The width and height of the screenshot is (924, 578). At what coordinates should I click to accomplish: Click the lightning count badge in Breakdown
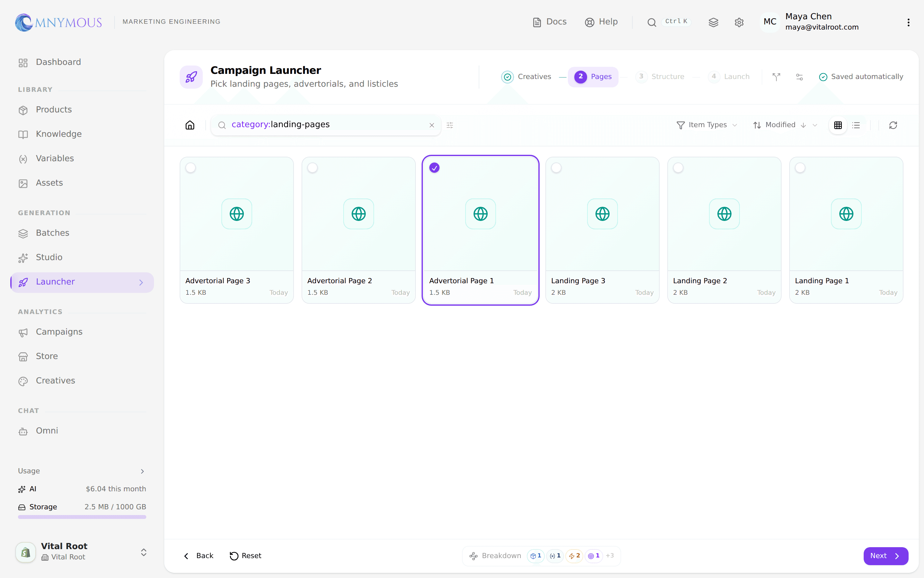(x=574, y=556)
